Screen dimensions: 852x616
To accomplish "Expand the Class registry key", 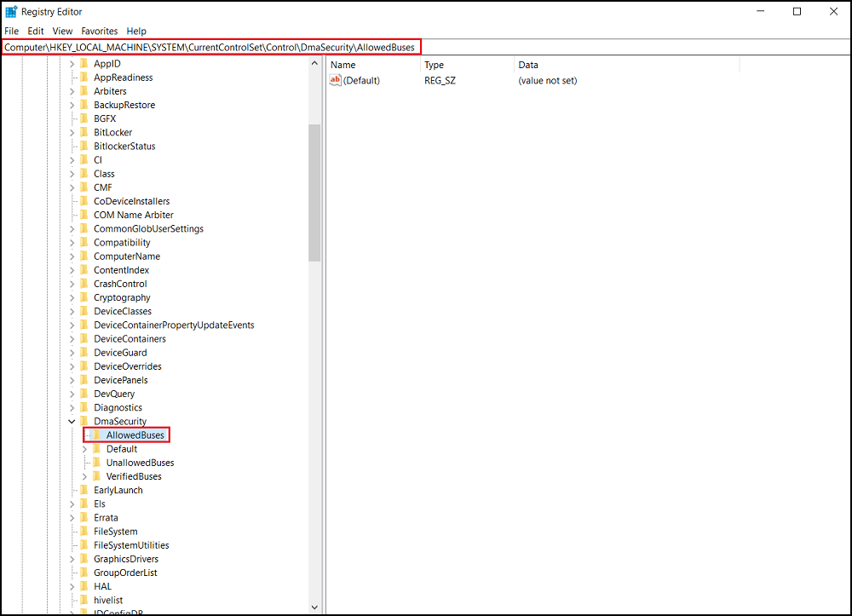I will point(72,173).
